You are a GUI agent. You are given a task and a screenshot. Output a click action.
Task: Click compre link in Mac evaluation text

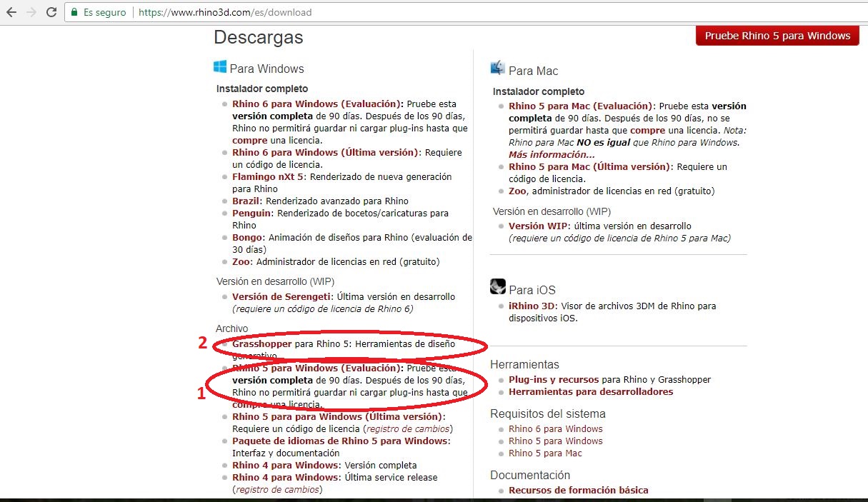(x=647, y=130)
